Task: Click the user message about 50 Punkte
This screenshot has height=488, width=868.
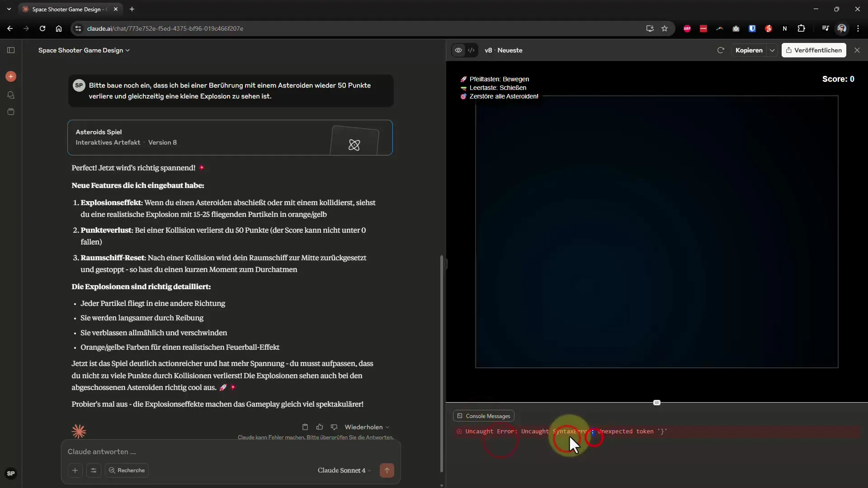Action: [x=231, y=91]
